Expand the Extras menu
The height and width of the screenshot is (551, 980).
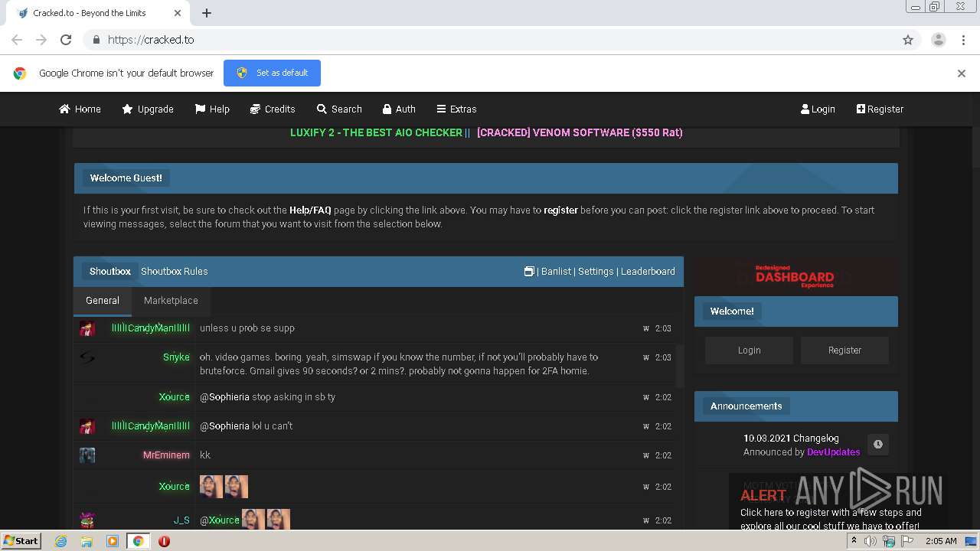pos(456,109)
